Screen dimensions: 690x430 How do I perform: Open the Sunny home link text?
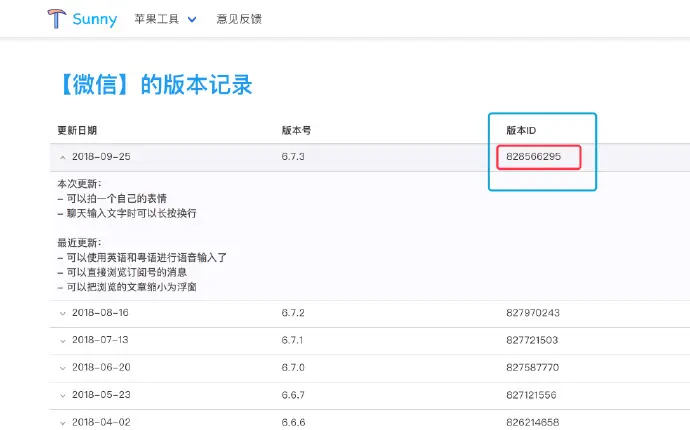(95, 19)
